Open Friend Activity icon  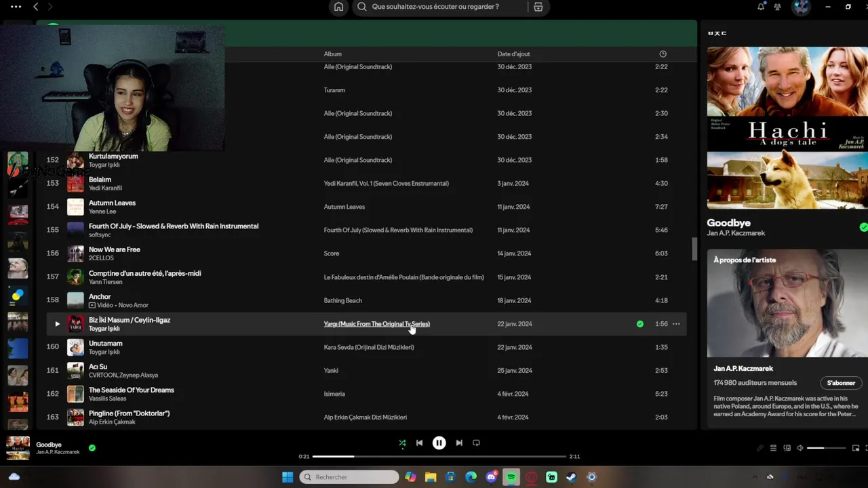coord(777,7)
